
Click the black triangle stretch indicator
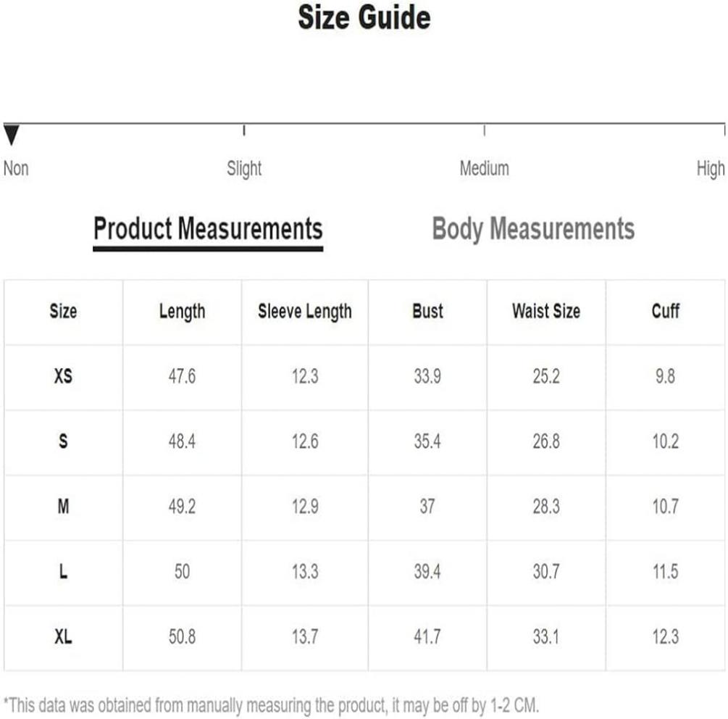point(11,135)
